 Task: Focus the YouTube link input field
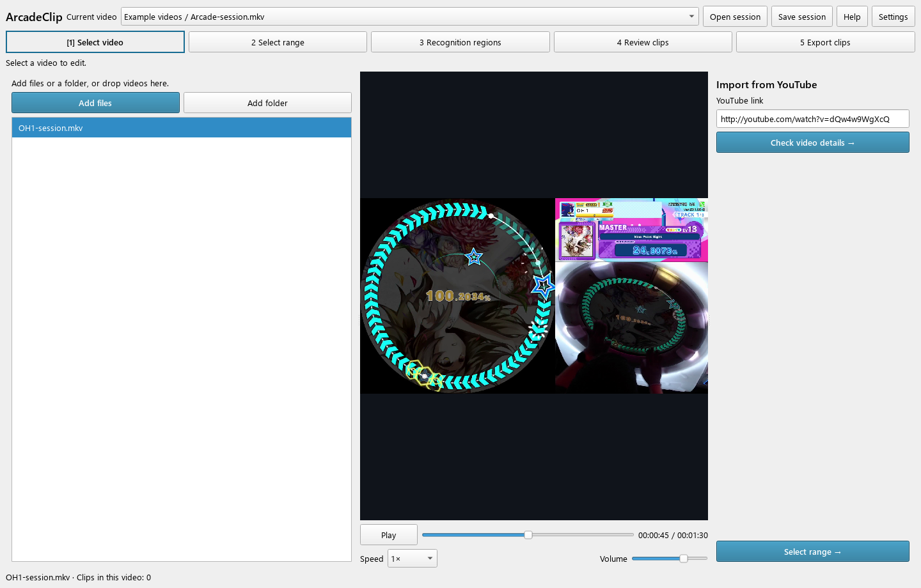click(812, 119)
